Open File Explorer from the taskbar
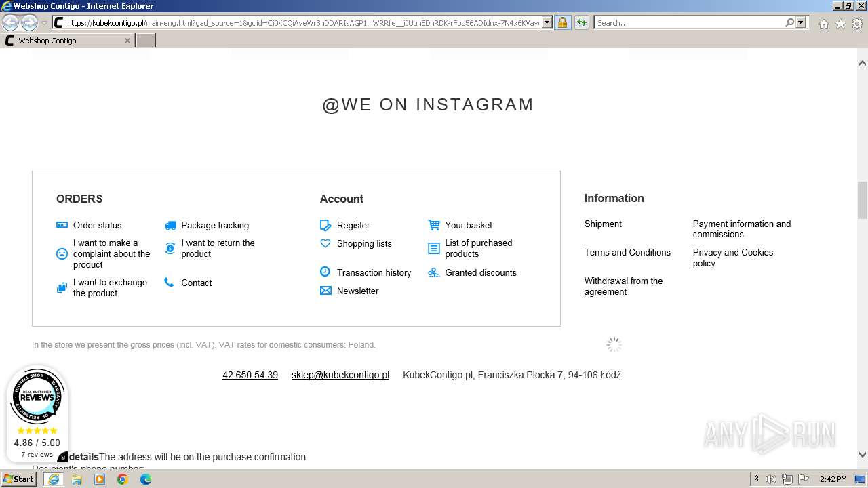The image size is (868, 488). (77, 479)
